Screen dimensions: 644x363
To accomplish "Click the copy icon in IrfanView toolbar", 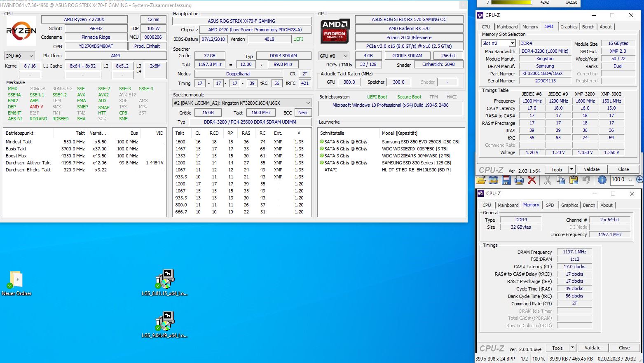I will tap(561, 180).
